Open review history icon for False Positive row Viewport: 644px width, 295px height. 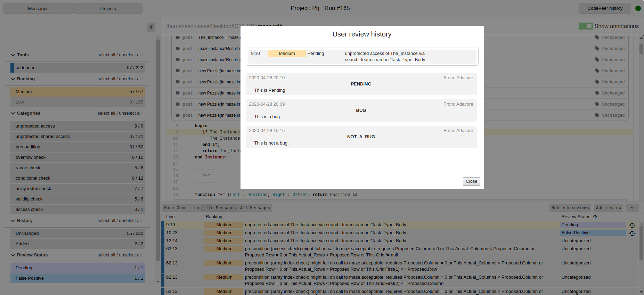632,233
